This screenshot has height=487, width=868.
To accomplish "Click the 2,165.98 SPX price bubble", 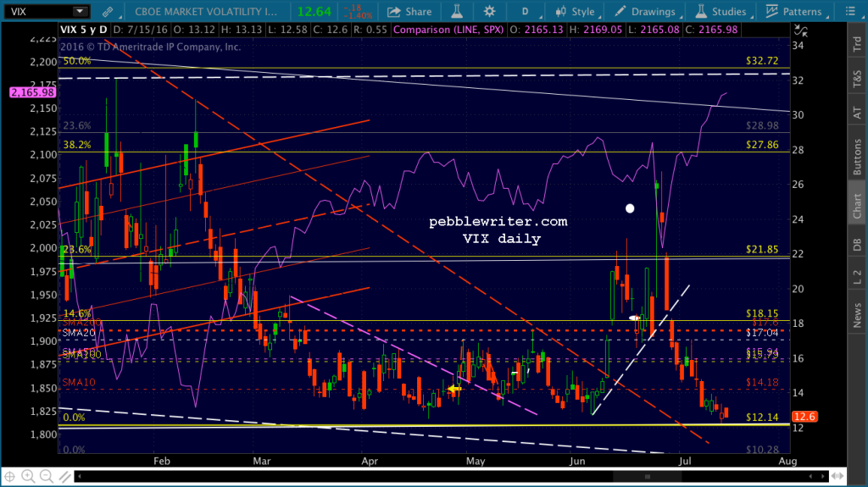I will coord(32,92).
